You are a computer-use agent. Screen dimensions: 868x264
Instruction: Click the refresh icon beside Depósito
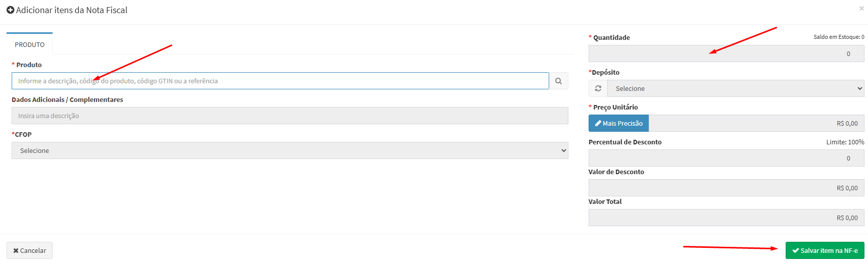point(598,88)
